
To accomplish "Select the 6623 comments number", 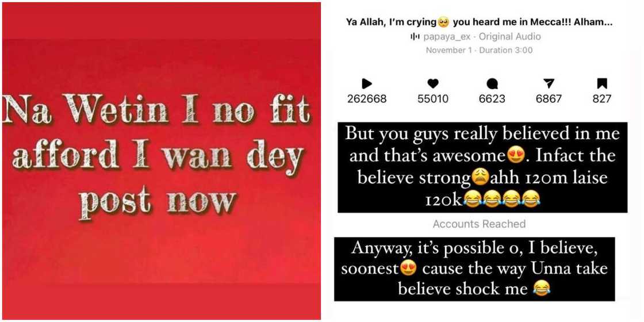I will pos(492,98).
